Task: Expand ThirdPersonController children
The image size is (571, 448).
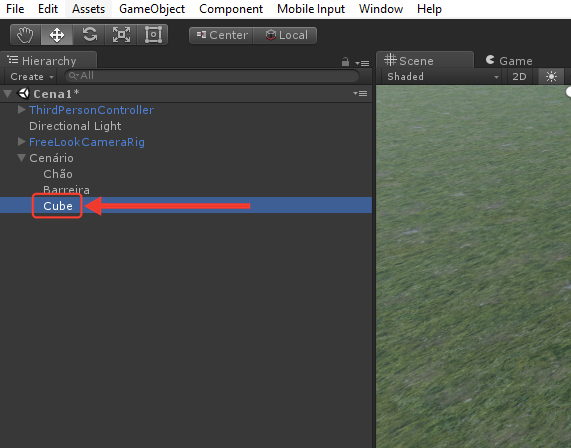Action: pyautogui.click(x=21, y=110)
